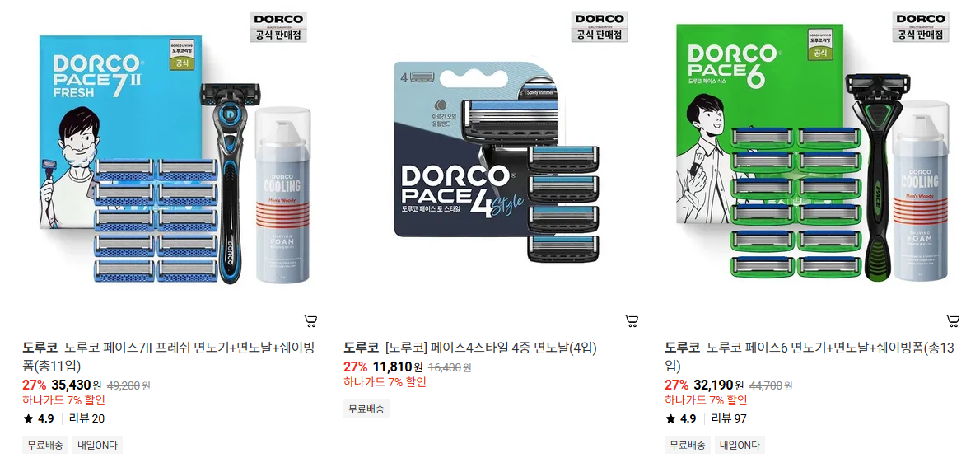This screenshot has width=980, height=467.
Task: Click star rating 4.9 of Pace 7 II set
Action: (39, 419)
